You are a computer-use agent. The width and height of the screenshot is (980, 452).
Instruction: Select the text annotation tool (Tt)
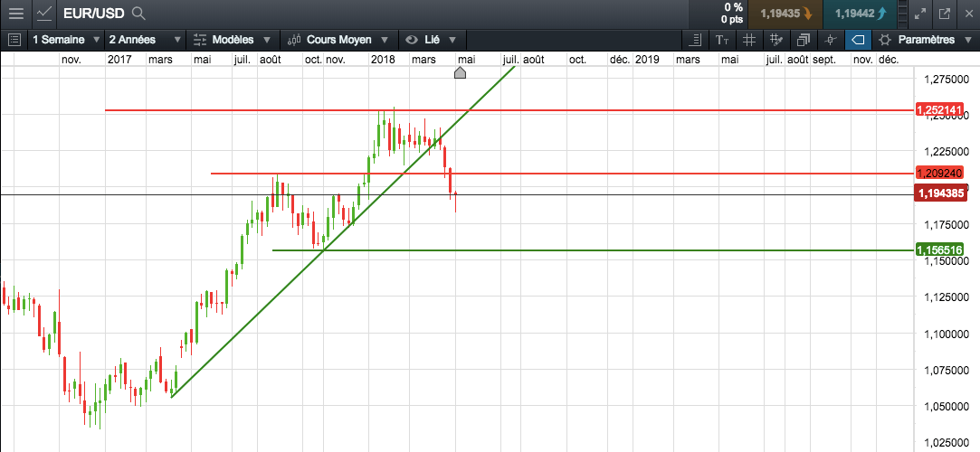coord(721,40)
